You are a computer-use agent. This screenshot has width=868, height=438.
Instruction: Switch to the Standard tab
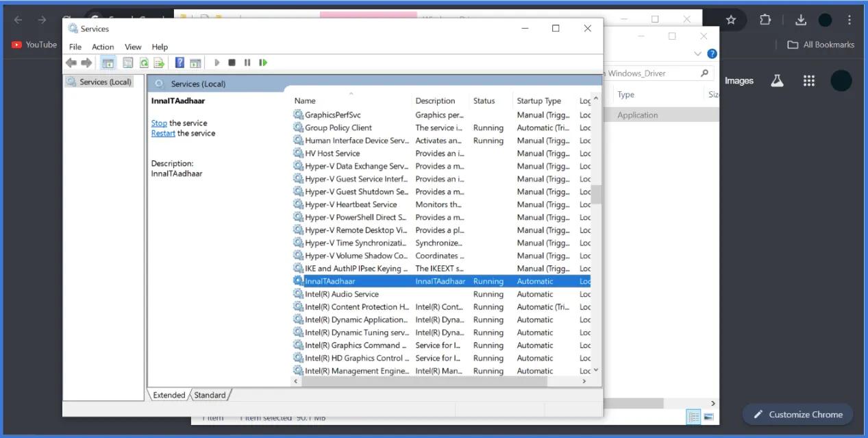point(210,395)
